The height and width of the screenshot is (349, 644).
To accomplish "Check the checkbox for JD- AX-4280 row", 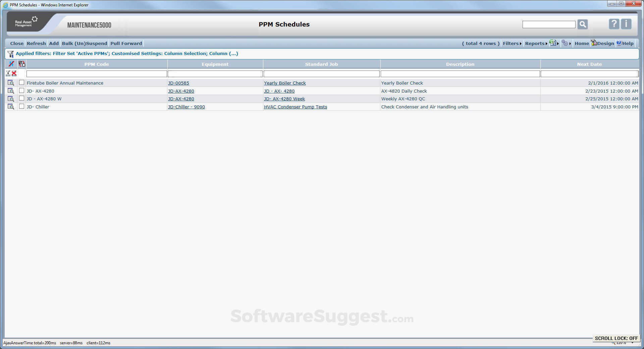I will point(22,91).
